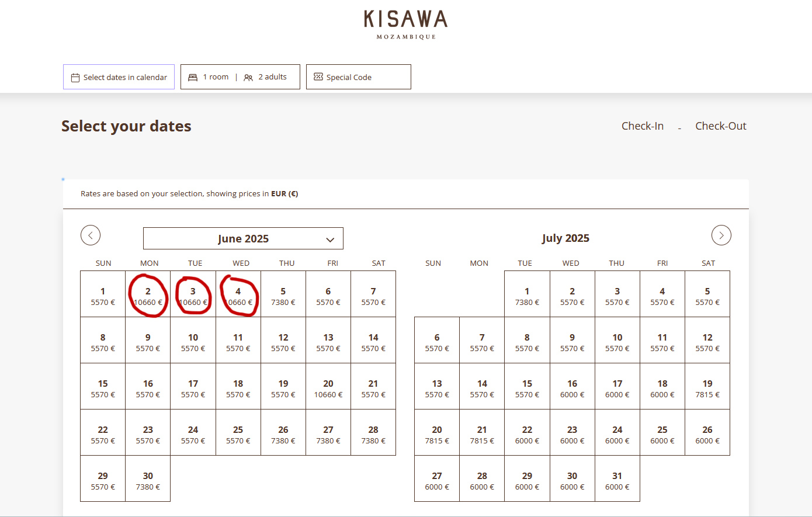Click the guests icon beside 2 adults
This screenshot has width=812, height=517.
point(248,78)
